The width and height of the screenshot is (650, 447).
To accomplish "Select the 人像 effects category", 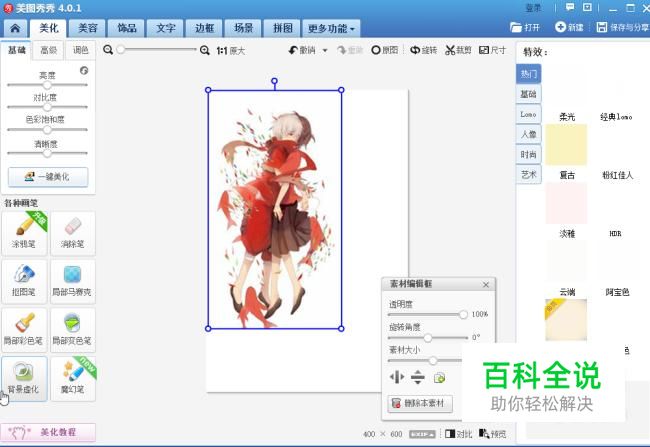I will click(529, 134).
